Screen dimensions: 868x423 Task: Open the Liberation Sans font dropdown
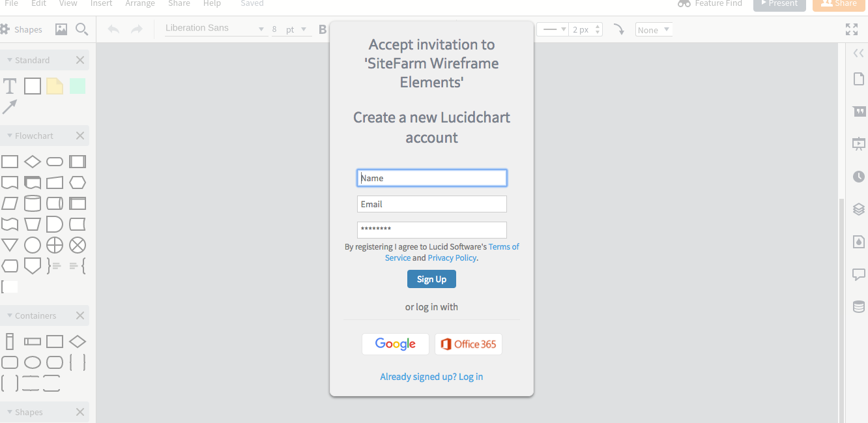[215, 28]
